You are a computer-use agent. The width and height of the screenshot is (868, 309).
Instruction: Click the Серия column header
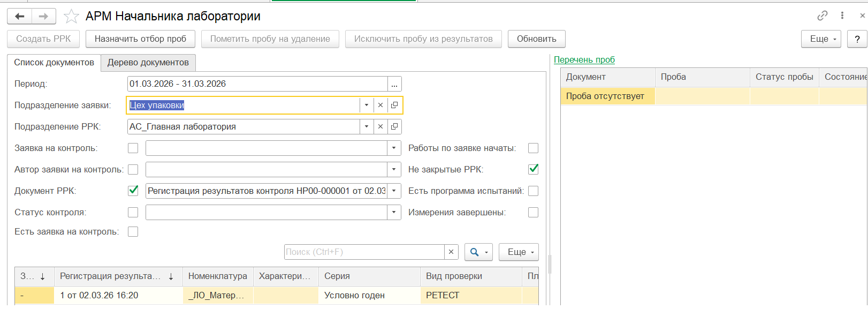click(369, 276)
